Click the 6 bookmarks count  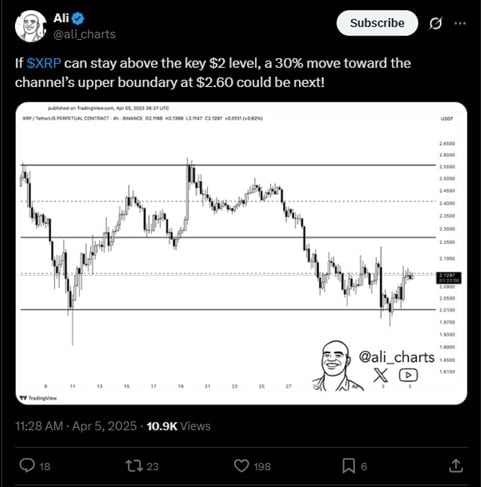[364, 466]
